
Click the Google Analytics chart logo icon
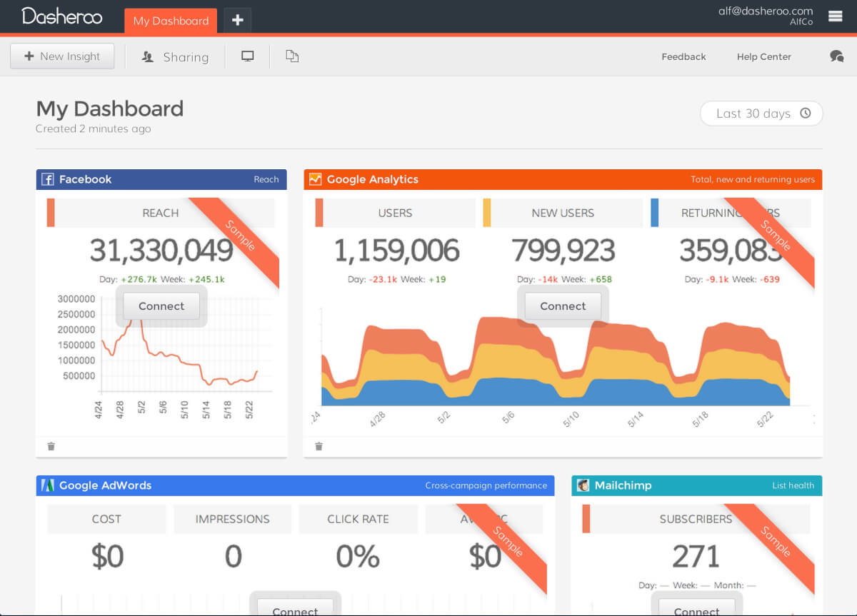click(x=315, y=180)
